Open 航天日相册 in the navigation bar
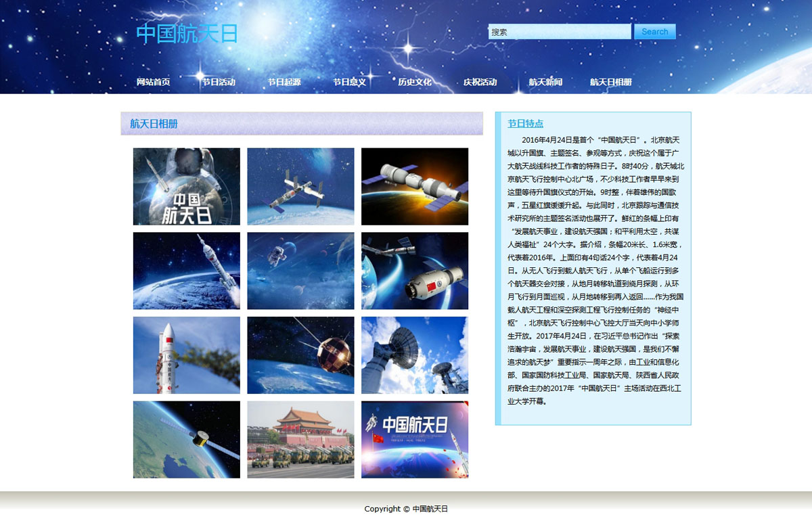 point(611,82)
